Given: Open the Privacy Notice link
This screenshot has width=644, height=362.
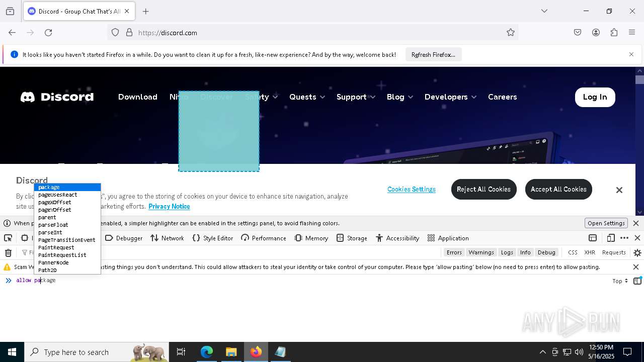Looking at the screenshot, I should pos(169,207).
